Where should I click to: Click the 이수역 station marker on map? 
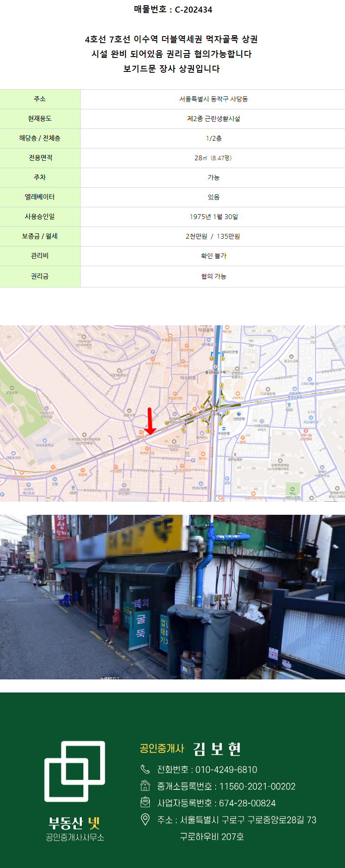(x=214, y=409)
